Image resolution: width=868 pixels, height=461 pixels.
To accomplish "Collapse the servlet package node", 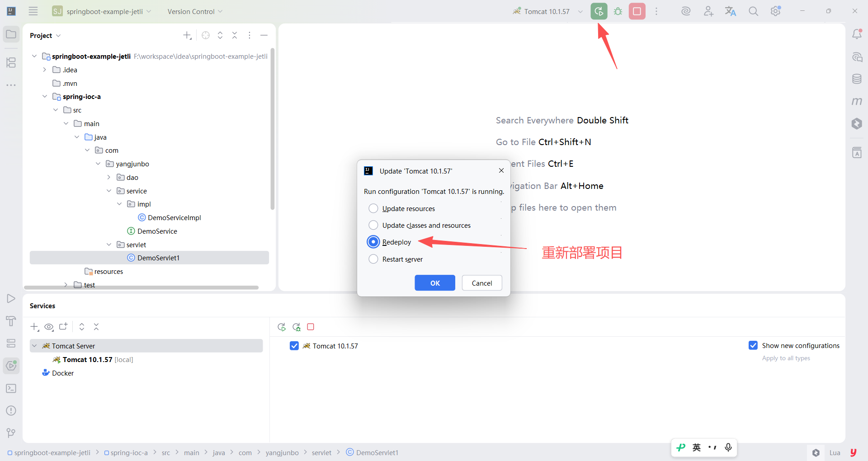I will coord(109,245).
